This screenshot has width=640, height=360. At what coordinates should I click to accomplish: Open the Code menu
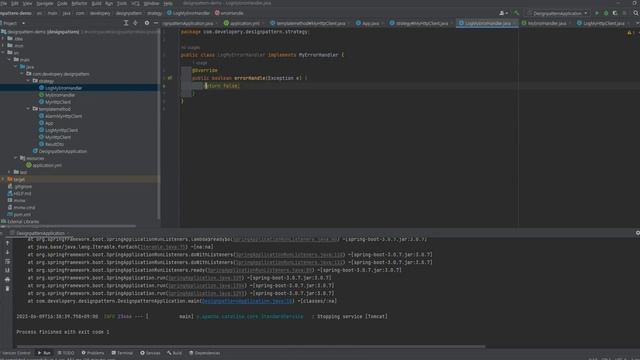[x=62, y=3]
